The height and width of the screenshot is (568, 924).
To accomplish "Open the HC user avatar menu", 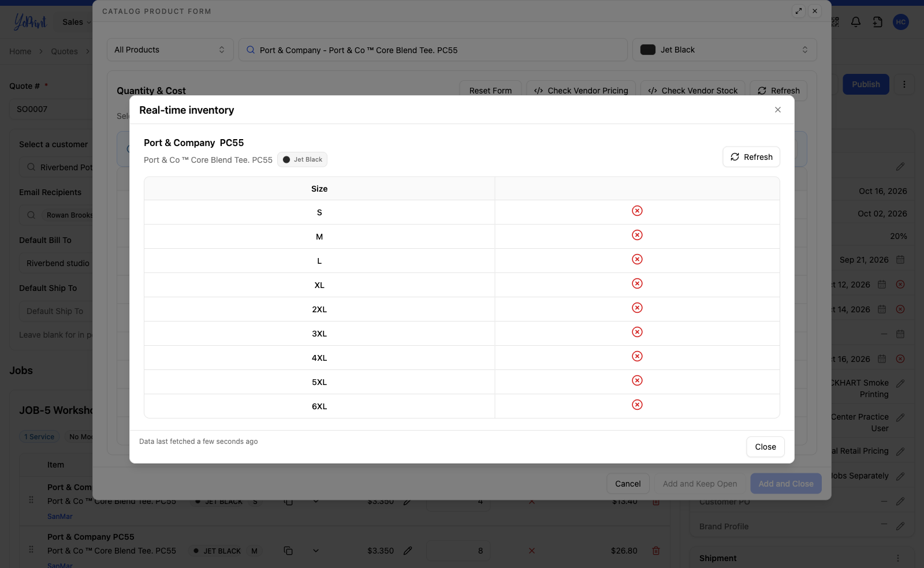I will click(x=901, y=22).
